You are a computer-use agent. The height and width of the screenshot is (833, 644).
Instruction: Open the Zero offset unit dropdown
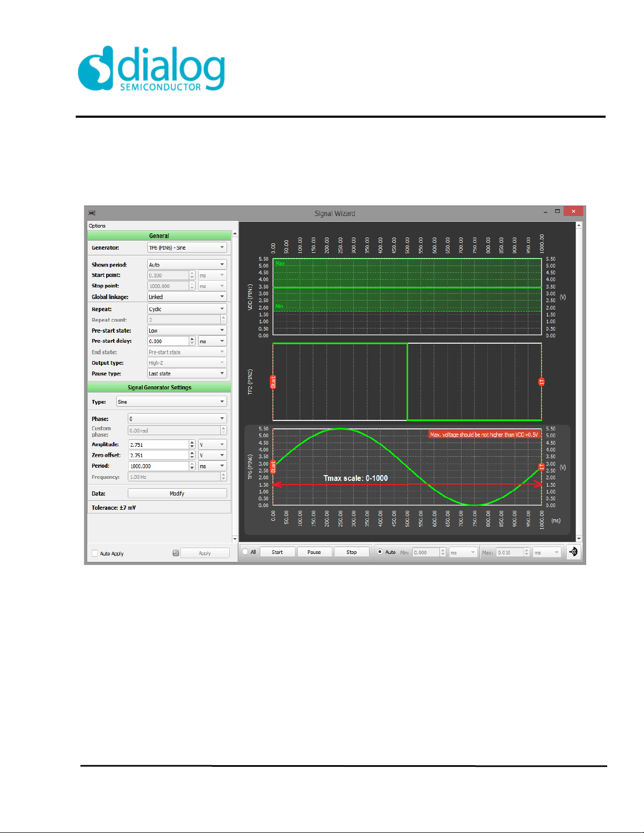pyautogui.click(x=212, y=455)
